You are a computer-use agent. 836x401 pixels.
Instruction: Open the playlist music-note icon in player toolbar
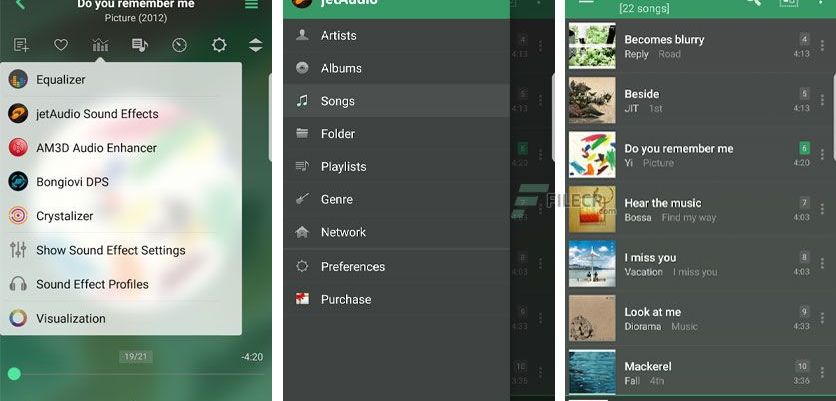[x=140, y=45]
